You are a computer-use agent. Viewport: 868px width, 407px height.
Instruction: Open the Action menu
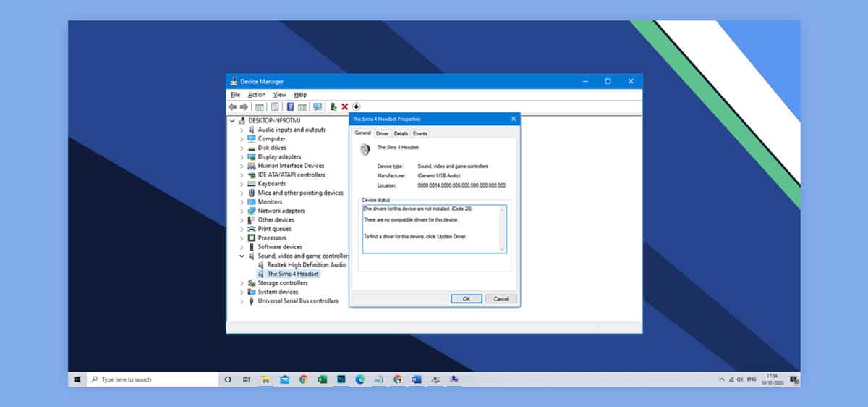pos(257,95)
